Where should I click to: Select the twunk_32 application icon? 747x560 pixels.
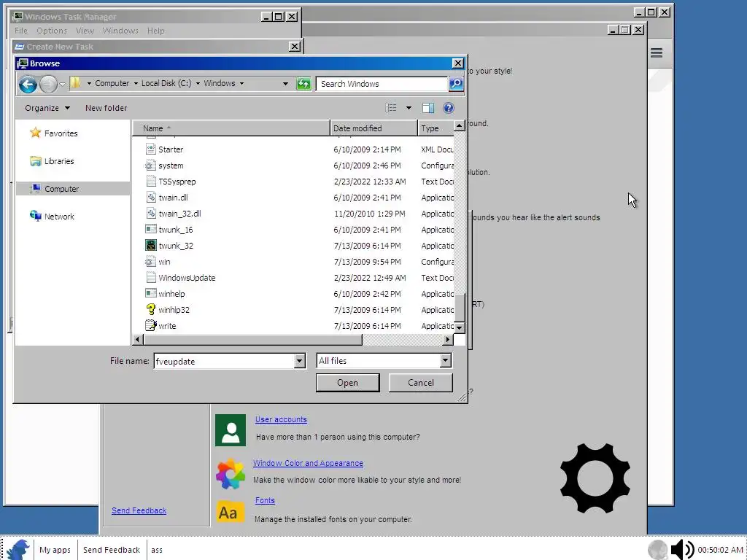click(x=150, y=245)
